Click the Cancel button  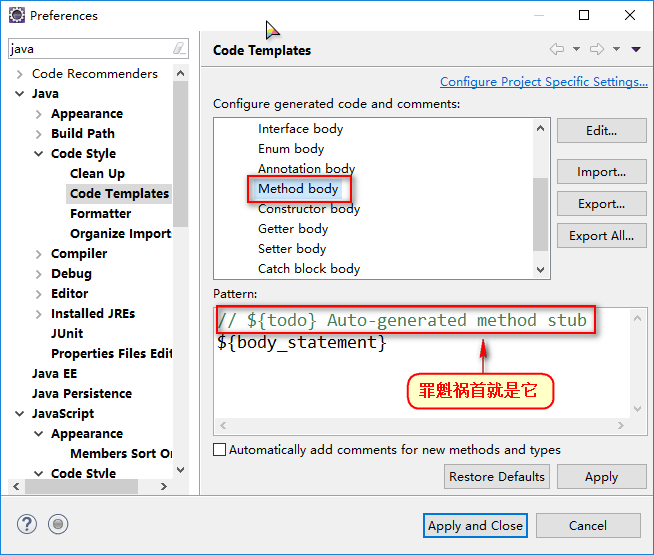588,525
